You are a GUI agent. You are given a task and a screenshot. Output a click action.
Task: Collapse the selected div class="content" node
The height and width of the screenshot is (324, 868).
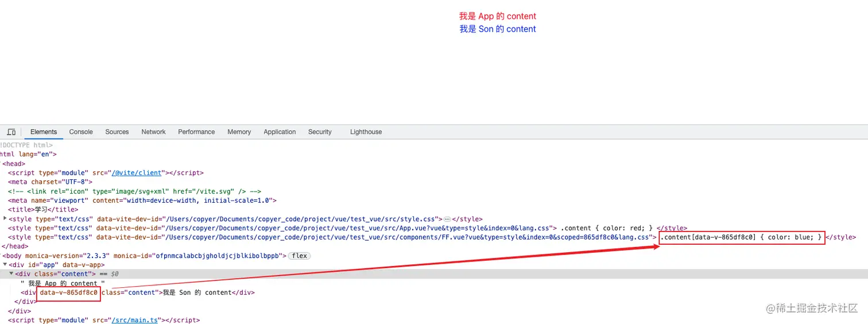[11, 273]
